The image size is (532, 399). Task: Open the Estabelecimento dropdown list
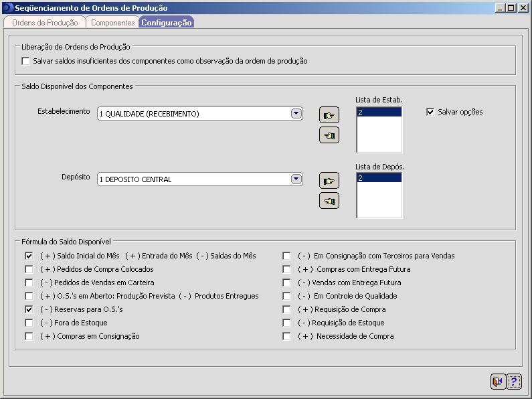[296, 114]
